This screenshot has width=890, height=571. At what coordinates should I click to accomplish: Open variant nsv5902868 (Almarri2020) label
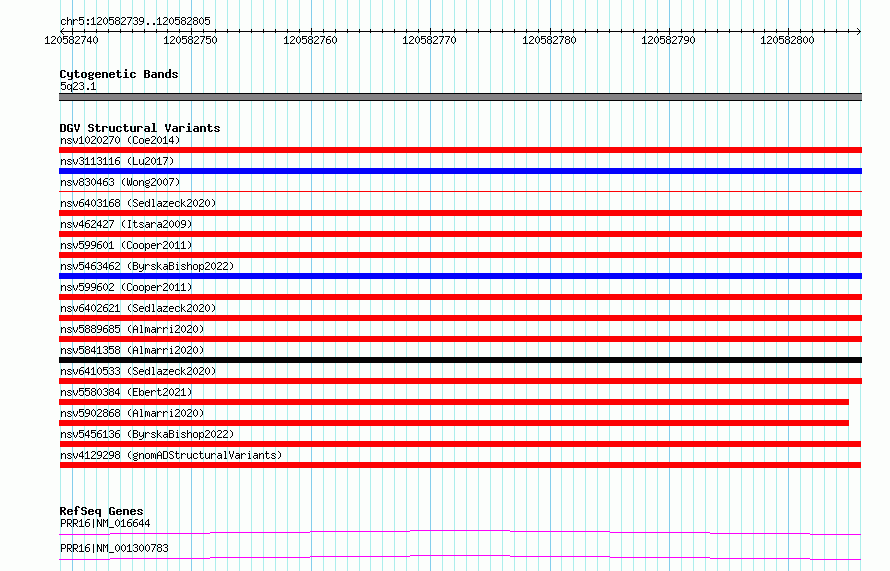click(132, 413)
